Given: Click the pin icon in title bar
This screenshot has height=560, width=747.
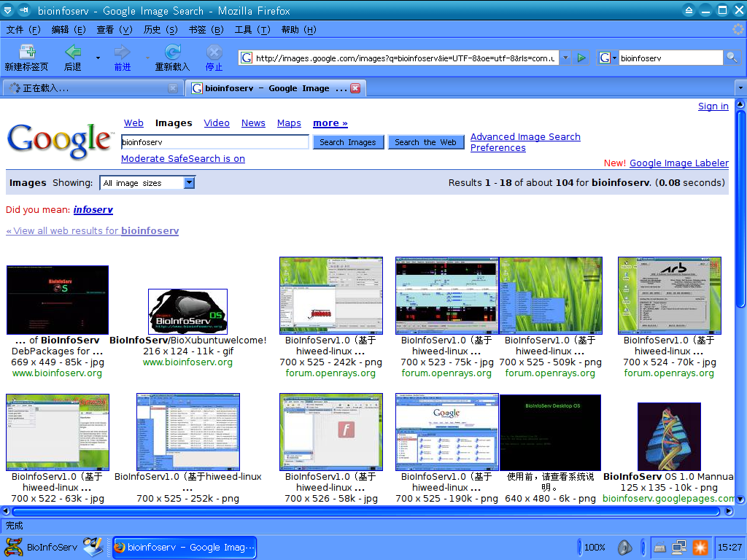Looking at the screenshot, I should coord(24,10).
